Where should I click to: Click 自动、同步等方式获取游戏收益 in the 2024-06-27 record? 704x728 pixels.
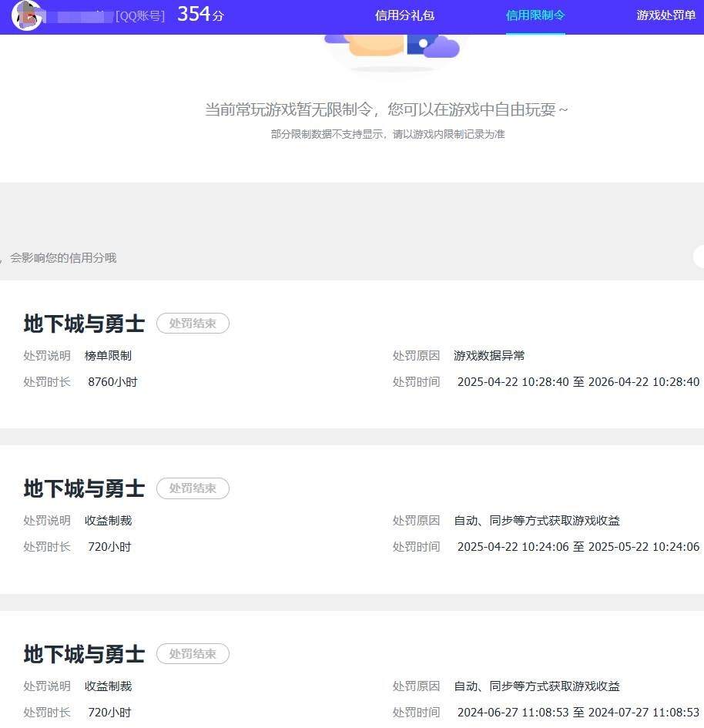click(537, 686)
